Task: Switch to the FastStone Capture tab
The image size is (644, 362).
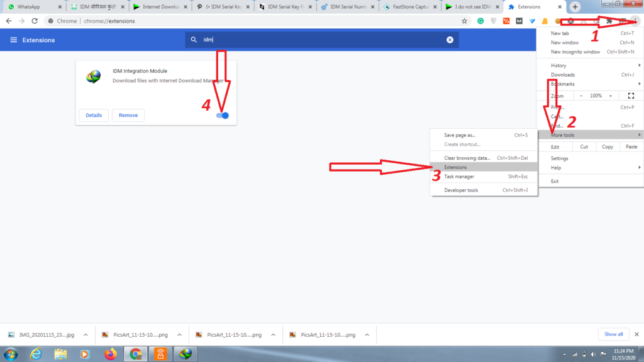Action: [411, 7]
